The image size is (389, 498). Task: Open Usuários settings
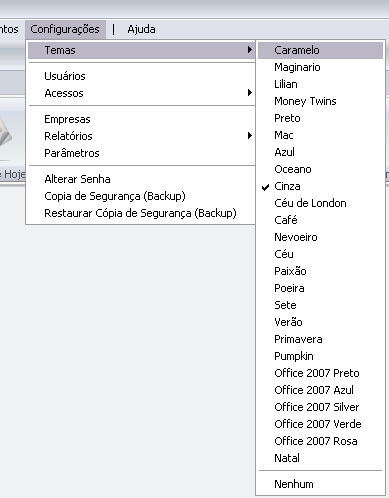(x=141, y=76)
